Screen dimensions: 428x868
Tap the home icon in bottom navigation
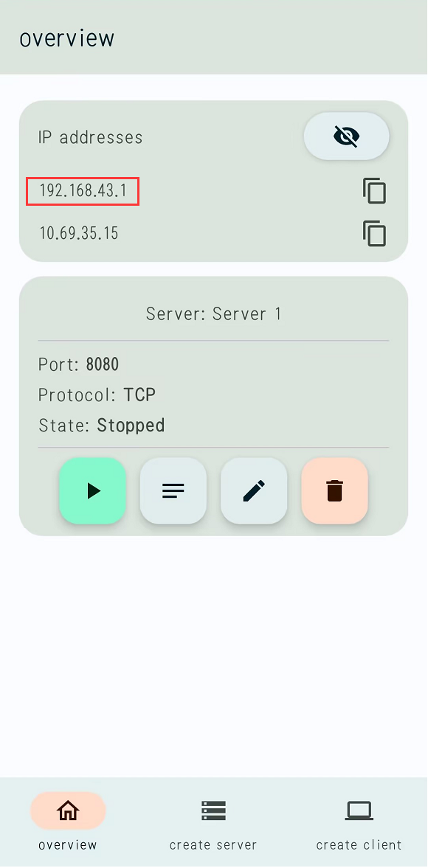pos(68,811)
